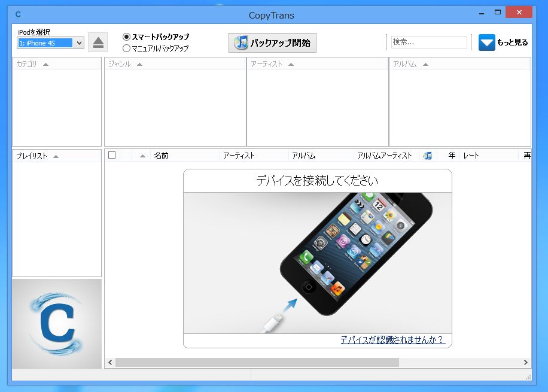Open デバイスが認識されませんか？ help link

click(392, 339)
